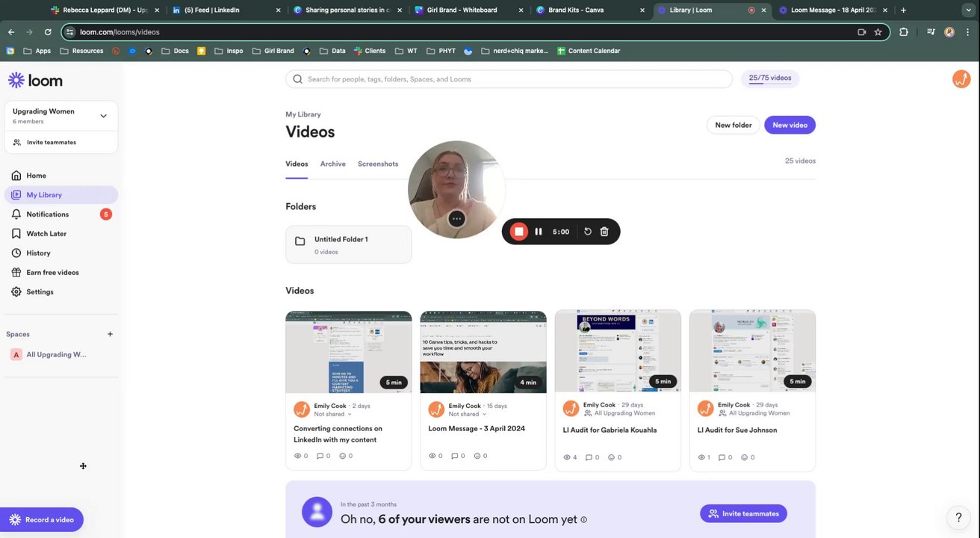Image resolution: width=980 pixels, height=538 pixels.
Task: Restart the recording with the restart icon
Action: point(588,232)
